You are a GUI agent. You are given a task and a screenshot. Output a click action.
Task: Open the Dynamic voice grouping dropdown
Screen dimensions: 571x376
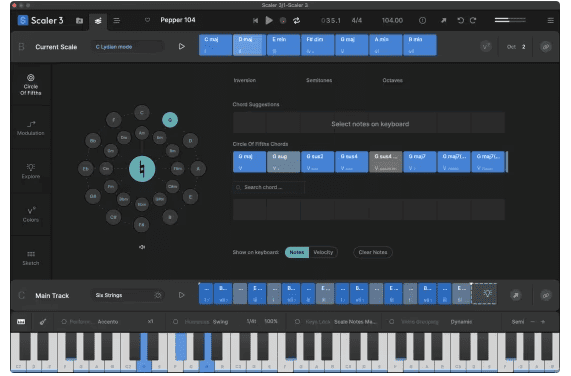tap(461, 321)
